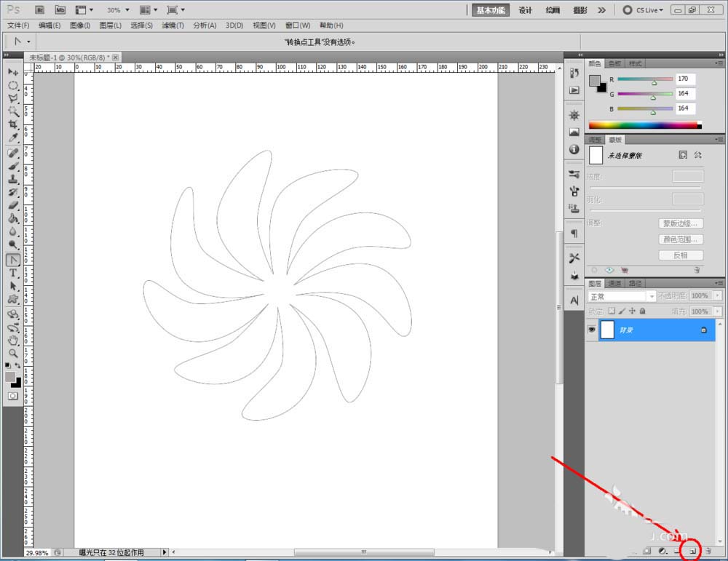The height and width of the screenshot is (561, 728).
Task: Switch to the 路径 tab
Action: click(x=635, y=283)
